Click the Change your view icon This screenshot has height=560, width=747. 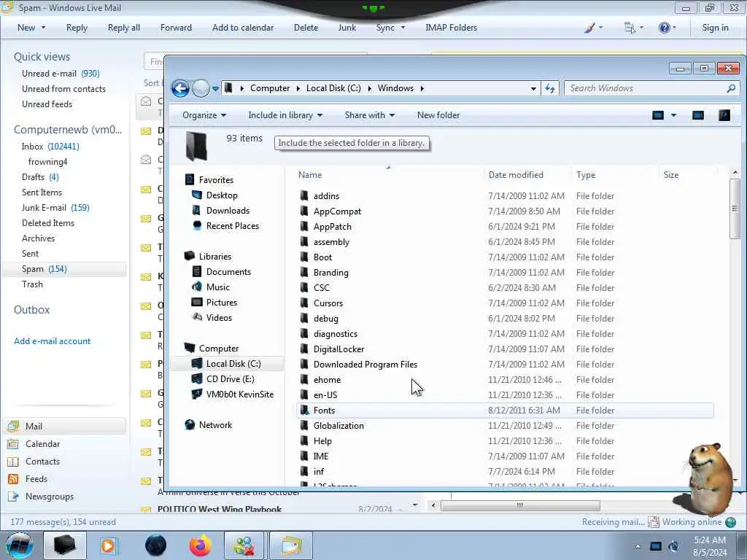pyautogui.click(x=658, y=115)
